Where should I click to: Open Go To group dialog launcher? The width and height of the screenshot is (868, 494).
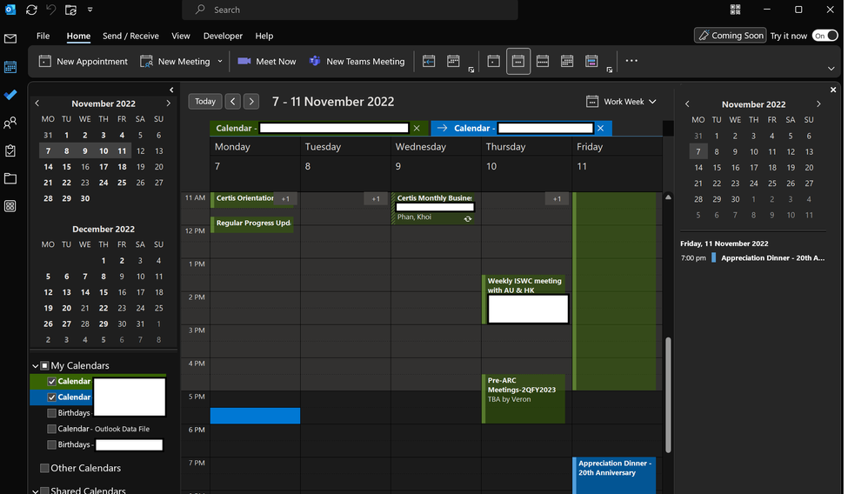coord(471,70)
